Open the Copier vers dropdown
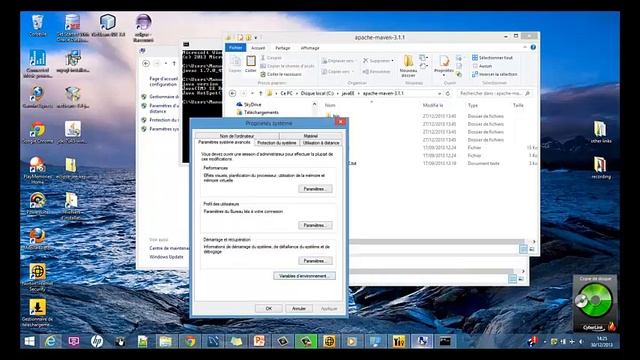 click(x=352, y=71)
